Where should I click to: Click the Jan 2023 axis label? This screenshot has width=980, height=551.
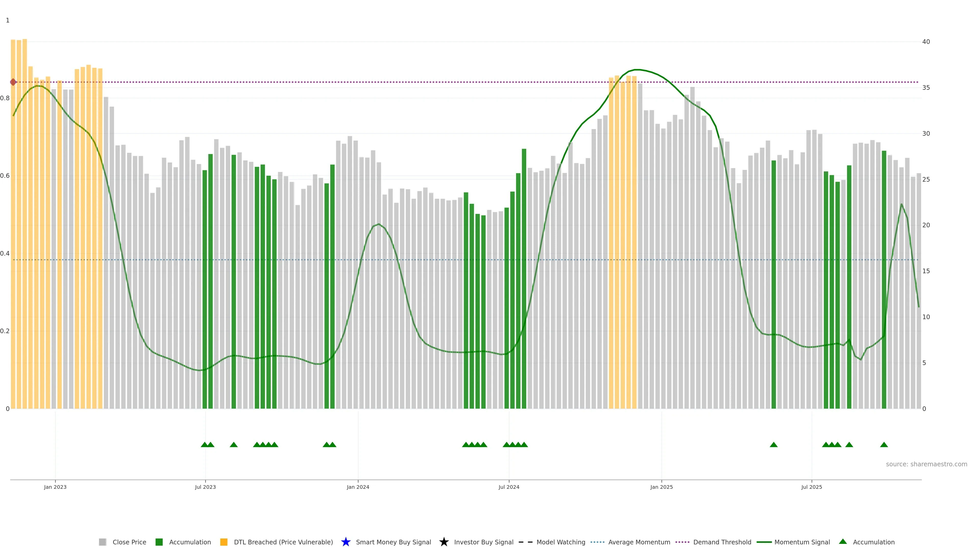[x=55, y=487]
